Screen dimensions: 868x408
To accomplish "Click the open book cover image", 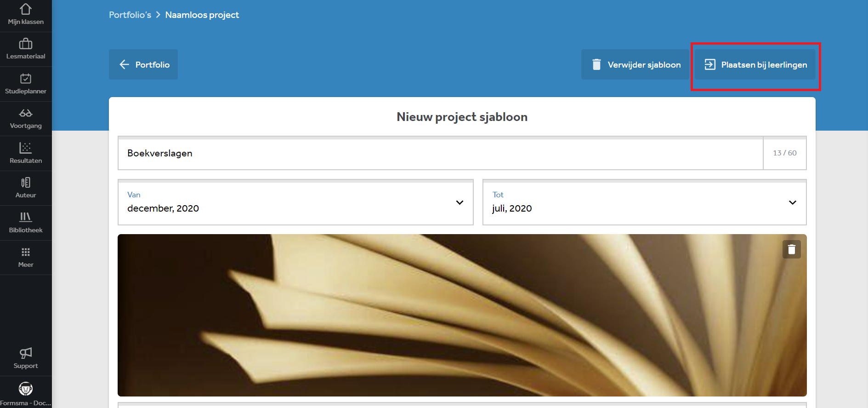I will (x=462, y=315).
